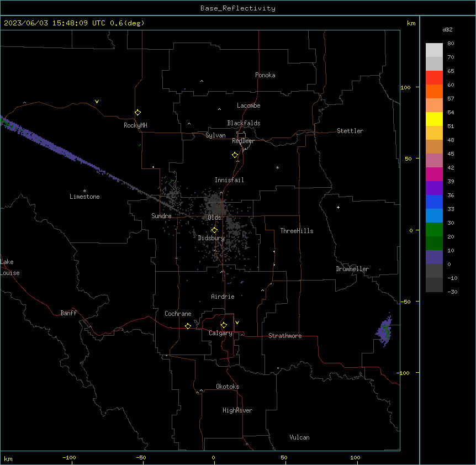Click the white plus marker north of Drumheller
The image size is (476, 465).
pyautogui.click(x=338, y=207)
